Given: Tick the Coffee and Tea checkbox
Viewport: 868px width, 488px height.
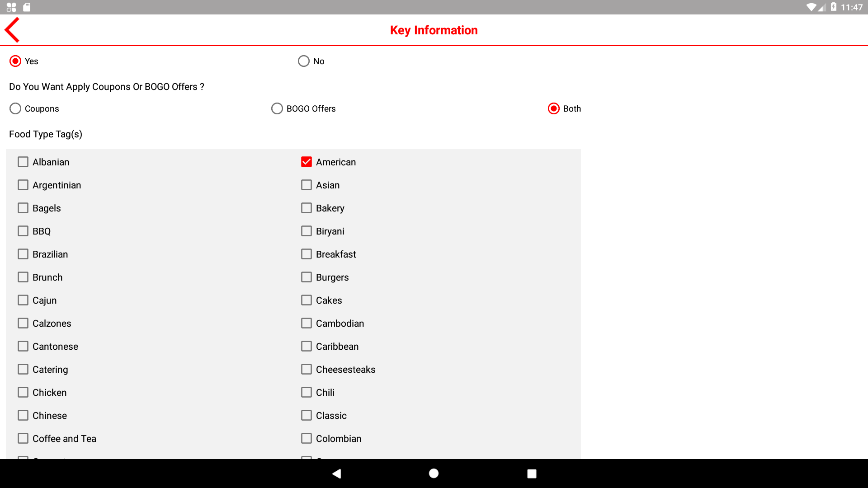Looking at the screenshot, I should point(23,438).
